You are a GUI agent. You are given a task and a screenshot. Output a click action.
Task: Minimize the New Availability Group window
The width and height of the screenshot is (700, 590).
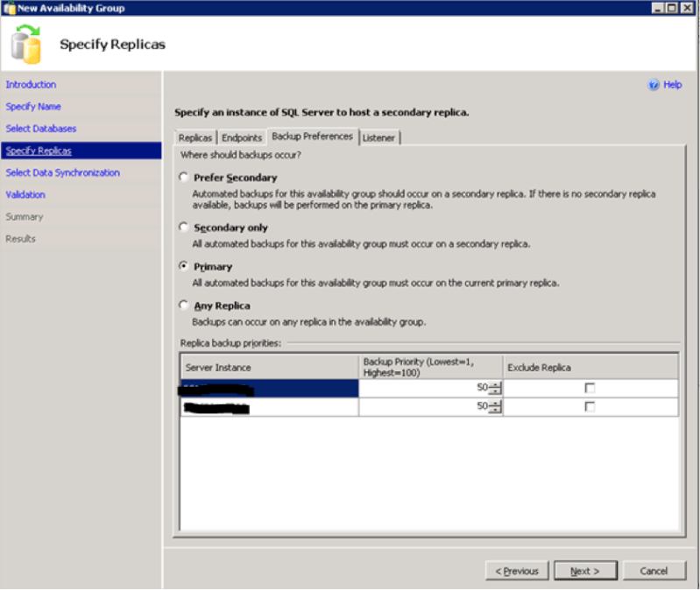(658, 8)
